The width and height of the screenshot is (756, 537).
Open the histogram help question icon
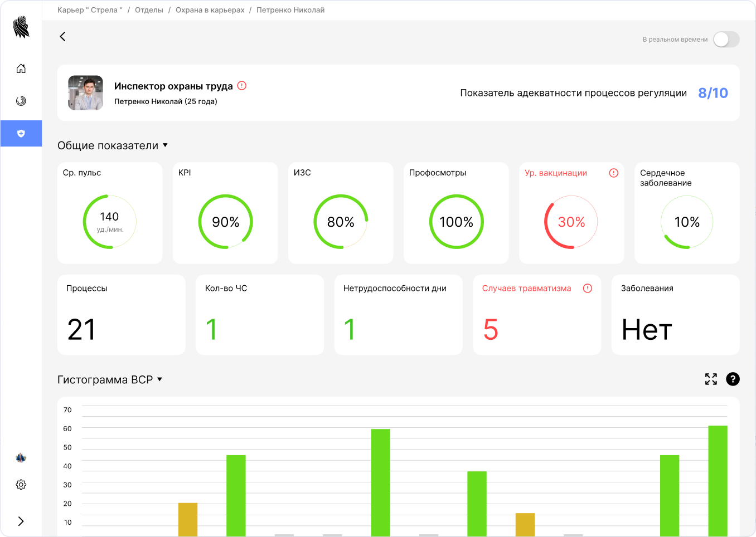[733, 379]
